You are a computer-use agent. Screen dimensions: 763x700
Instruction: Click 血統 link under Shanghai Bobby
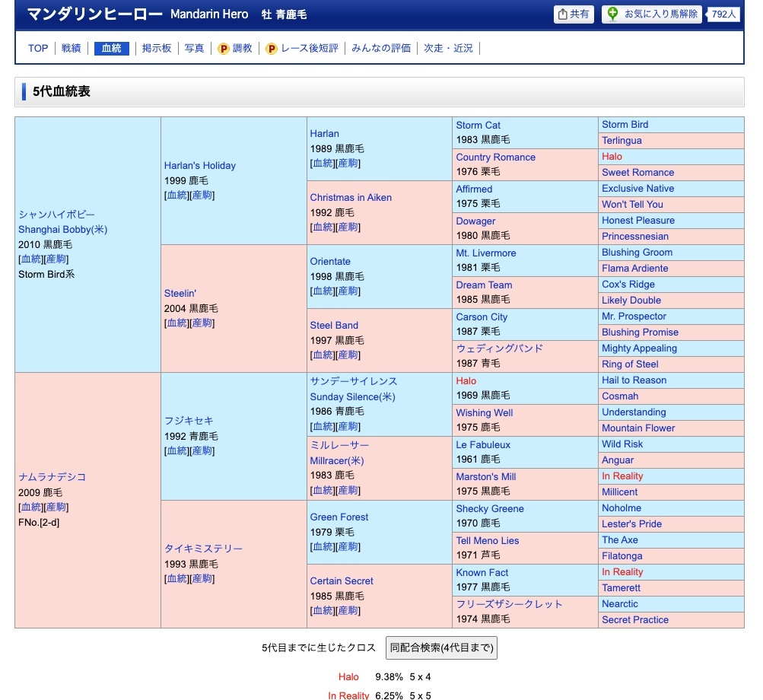(x=31, y=259)
